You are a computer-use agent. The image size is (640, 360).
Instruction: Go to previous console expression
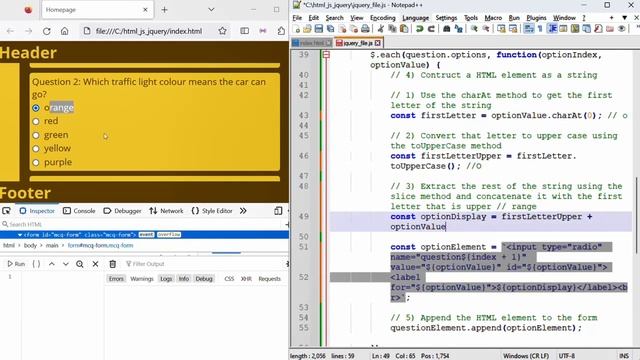click(51, 264)
